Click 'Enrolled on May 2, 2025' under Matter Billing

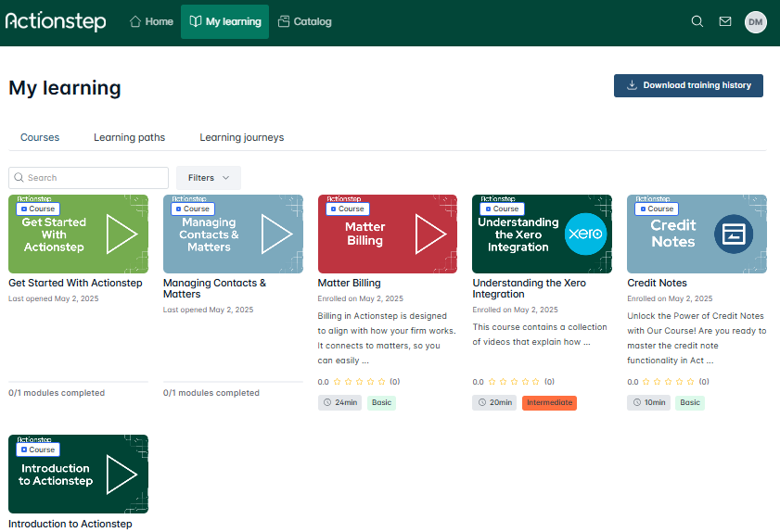pos(361,298)
